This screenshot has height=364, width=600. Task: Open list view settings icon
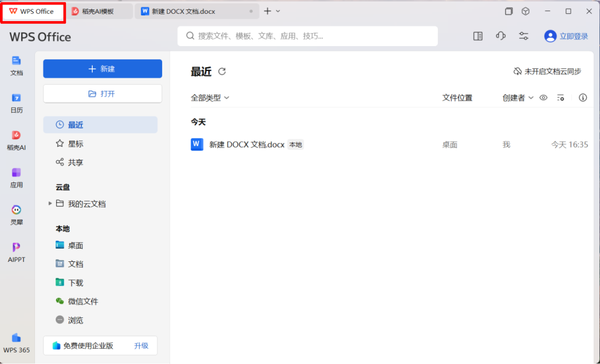coord(561,98)
